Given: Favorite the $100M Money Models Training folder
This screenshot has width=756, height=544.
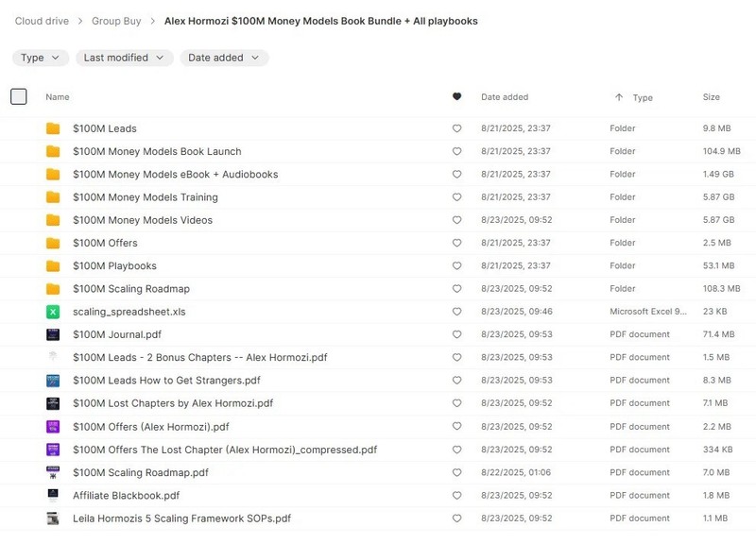Looking at the screenshot, I should [x=456, y=197].
